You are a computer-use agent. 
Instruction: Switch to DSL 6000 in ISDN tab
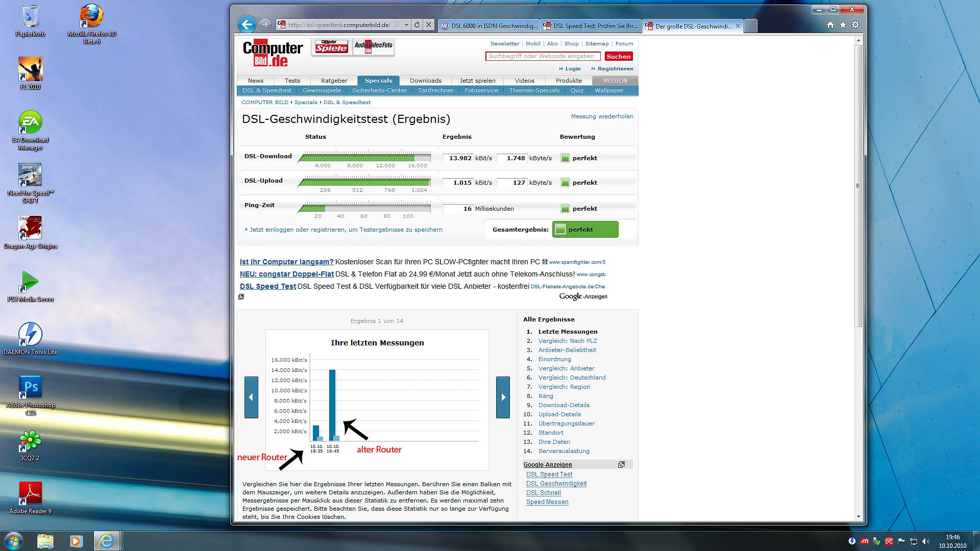click(x=488, y=26)
